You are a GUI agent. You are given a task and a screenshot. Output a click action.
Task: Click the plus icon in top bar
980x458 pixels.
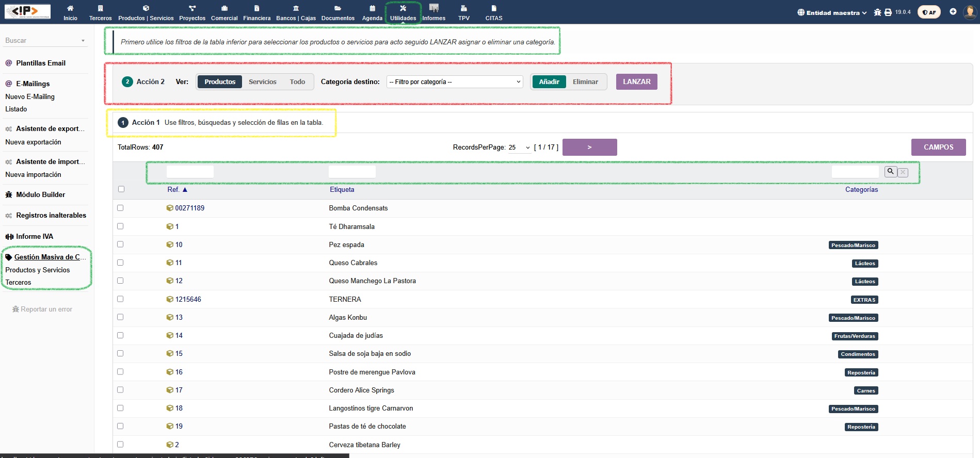pyautogui.click(x=953, y=12)
